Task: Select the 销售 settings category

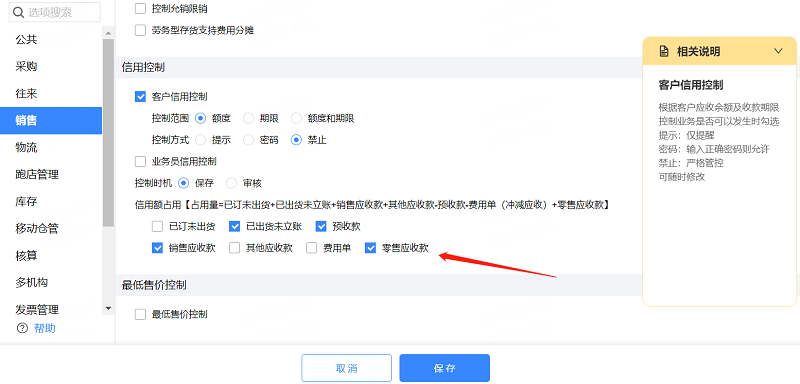Action: pos(51,120)
